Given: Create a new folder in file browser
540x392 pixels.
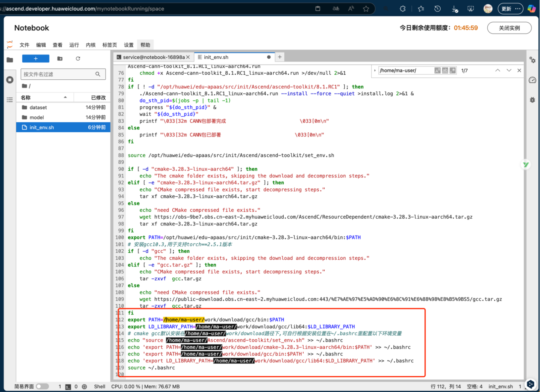Looking at the screenshot, I should (x=60, y=58).
